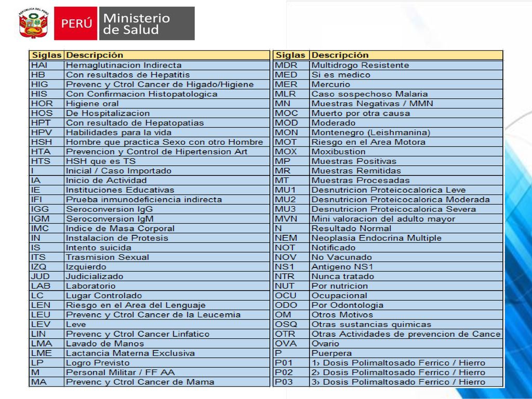The height and width of the screenshot is (399, 532).
Task: Click the Ministerio de Salud logo
Action: point(147,23)
